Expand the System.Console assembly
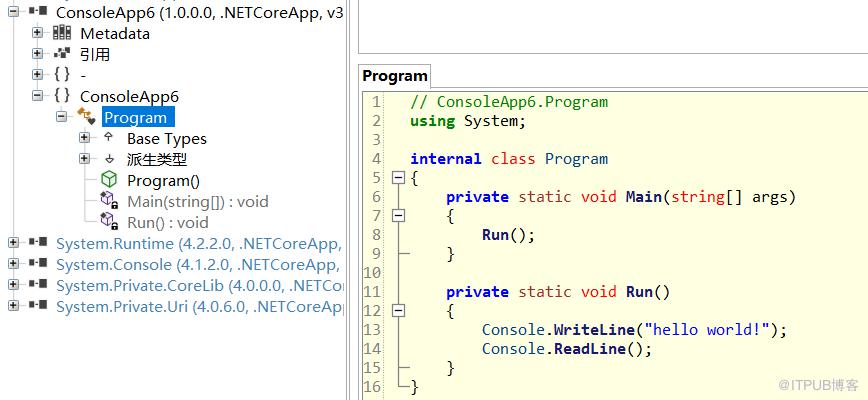The image size is (868, 400). [x=13, y=263]
